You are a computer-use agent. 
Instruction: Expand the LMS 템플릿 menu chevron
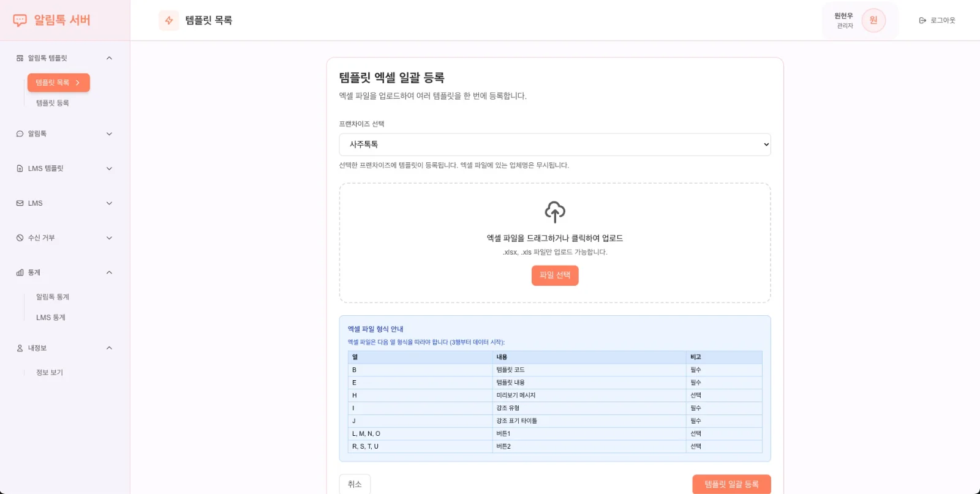[x=109, y=168]
